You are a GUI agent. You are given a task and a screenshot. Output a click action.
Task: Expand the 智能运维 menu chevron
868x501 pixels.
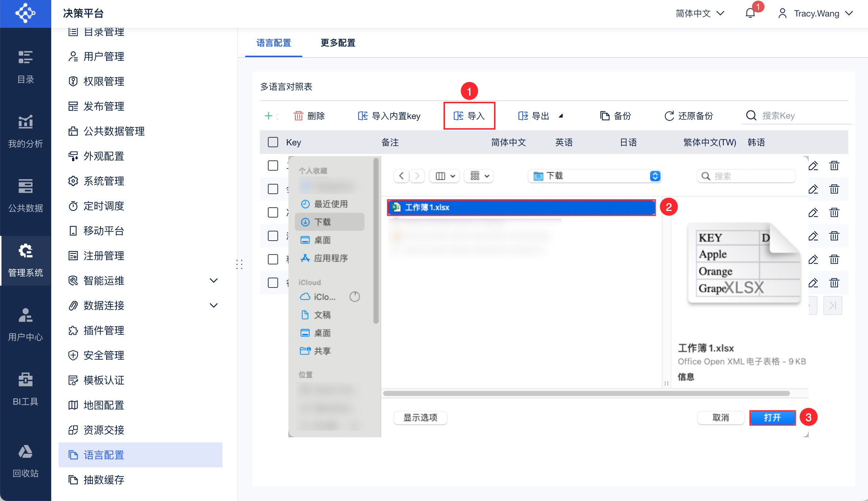coord(214,281)
